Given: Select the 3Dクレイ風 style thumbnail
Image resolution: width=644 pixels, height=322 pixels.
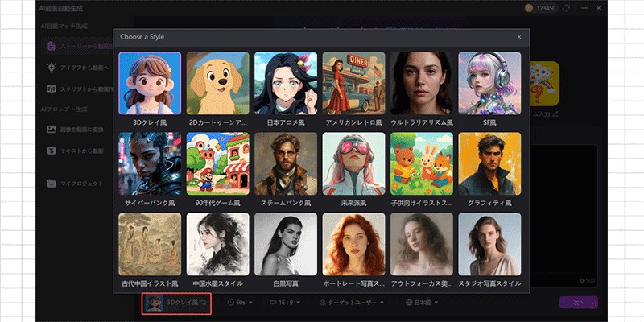Looking at the screenshot, I should [150, 83].
